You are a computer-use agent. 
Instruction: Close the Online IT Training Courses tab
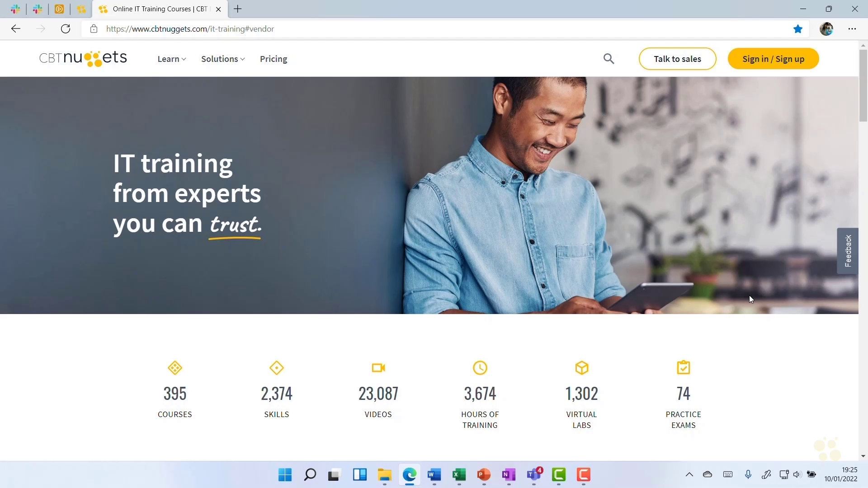[218, 9]
